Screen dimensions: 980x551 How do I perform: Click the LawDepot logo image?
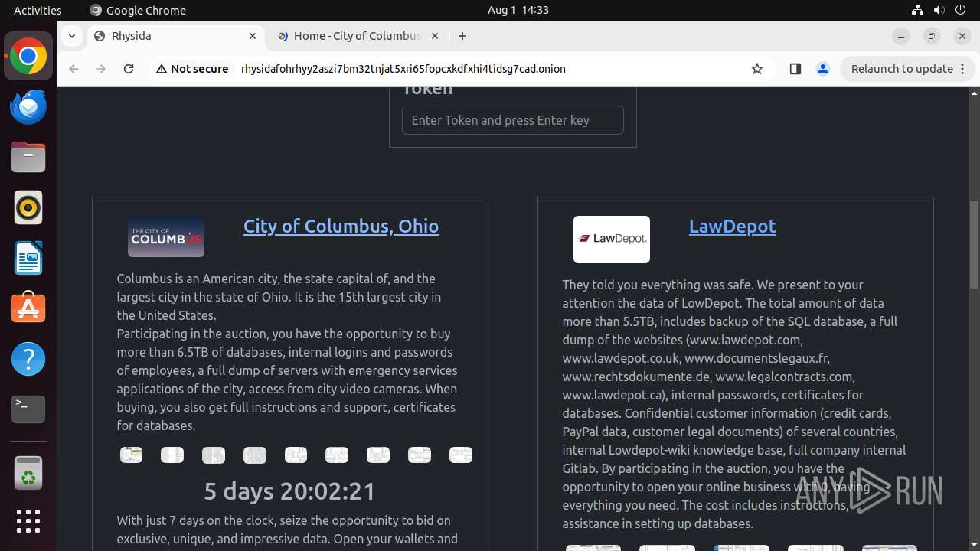pyautogui.click(x=612, y=240)
